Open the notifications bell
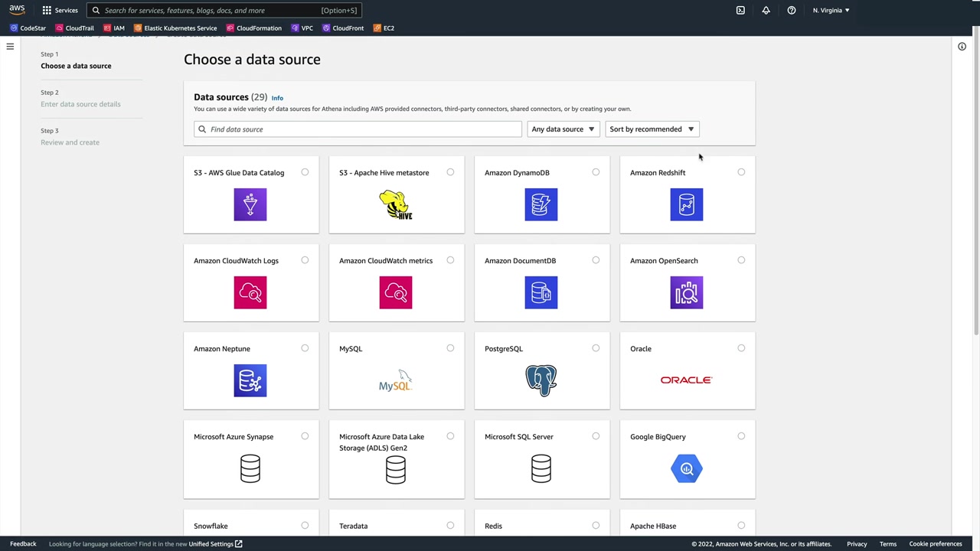Screen dimensions: 980x551 pos(766,11)
